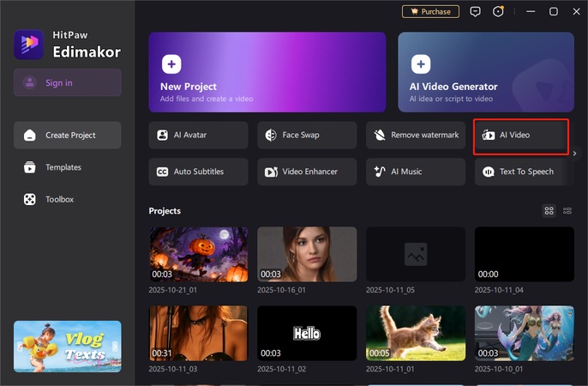Open the settings hexagon icon in title bar
The height and width of the screenshot is (386, 588).
click(x=498, y=12)
